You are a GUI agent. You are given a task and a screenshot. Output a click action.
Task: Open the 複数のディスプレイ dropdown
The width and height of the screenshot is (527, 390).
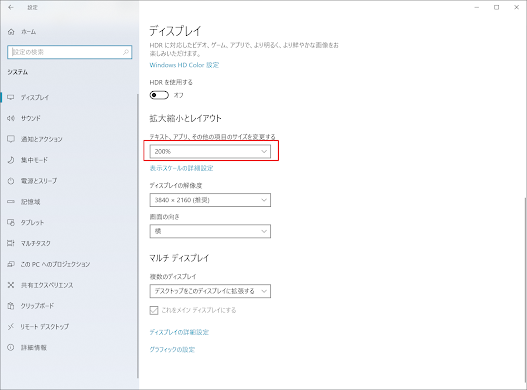pyautogui.click(x=210, y=291)
